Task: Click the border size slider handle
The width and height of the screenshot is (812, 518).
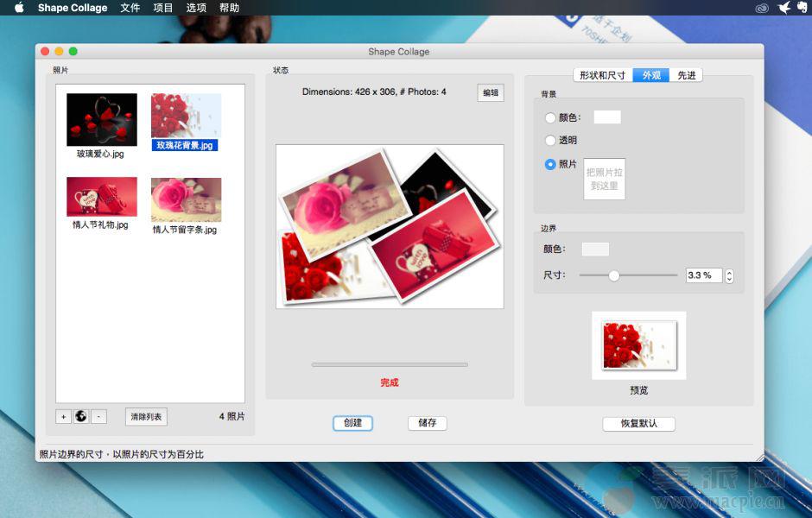Action: click(614, 275)
